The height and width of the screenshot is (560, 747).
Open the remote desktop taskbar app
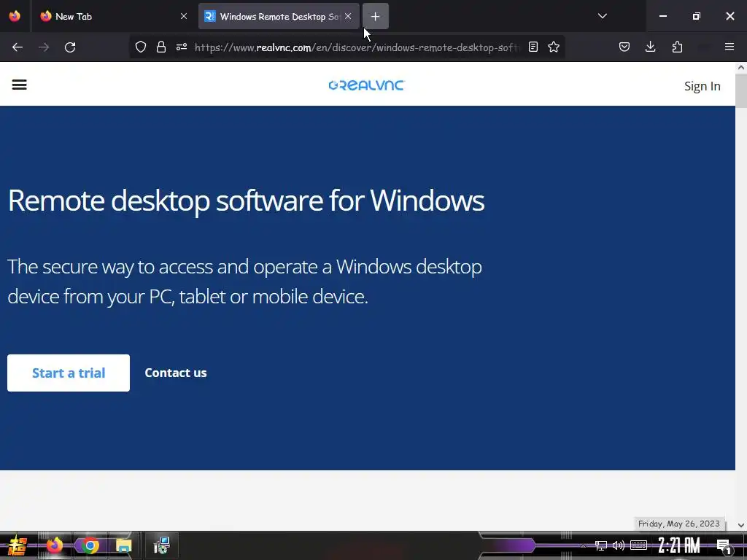point(161,545)
